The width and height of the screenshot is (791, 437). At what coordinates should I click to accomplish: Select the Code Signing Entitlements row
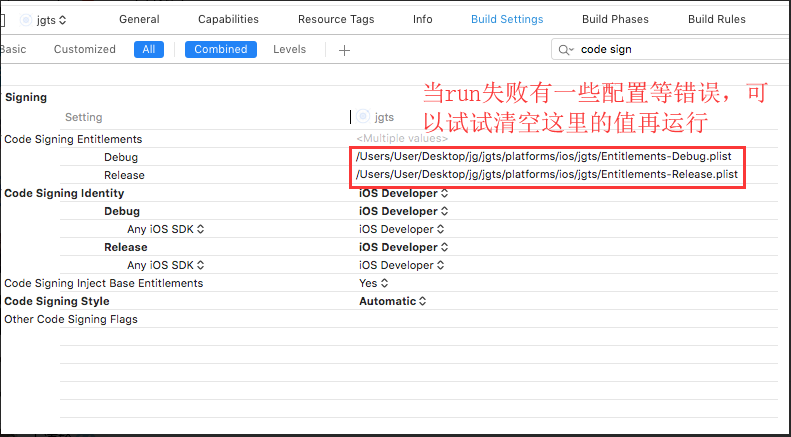[73, 139]
